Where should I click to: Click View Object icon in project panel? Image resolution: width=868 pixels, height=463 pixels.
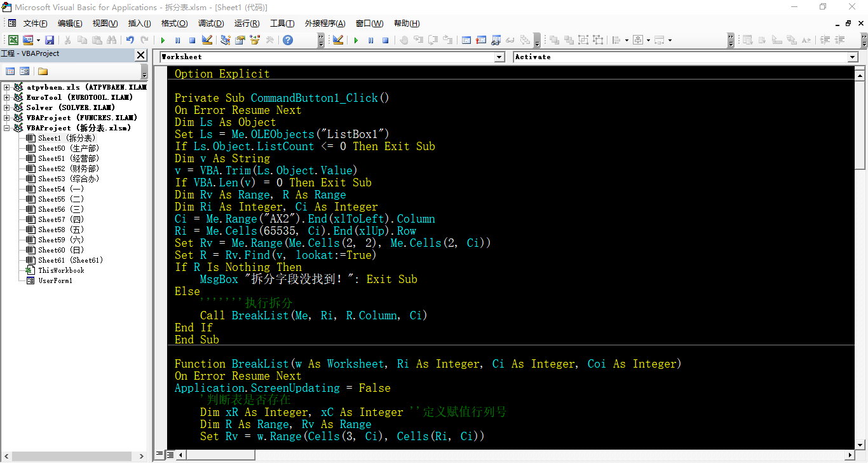click(x=25, y=71)
